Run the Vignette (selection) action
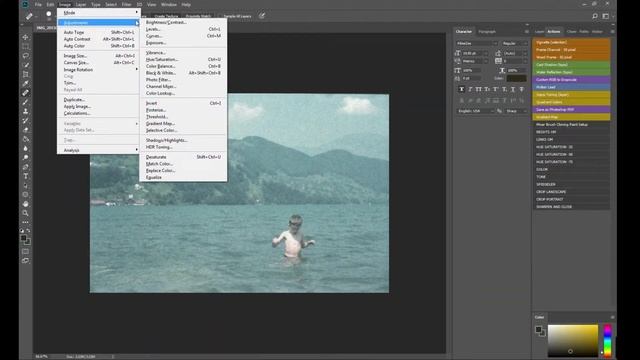The width and height of the screenshot is (640, 360). click(571, 42)
